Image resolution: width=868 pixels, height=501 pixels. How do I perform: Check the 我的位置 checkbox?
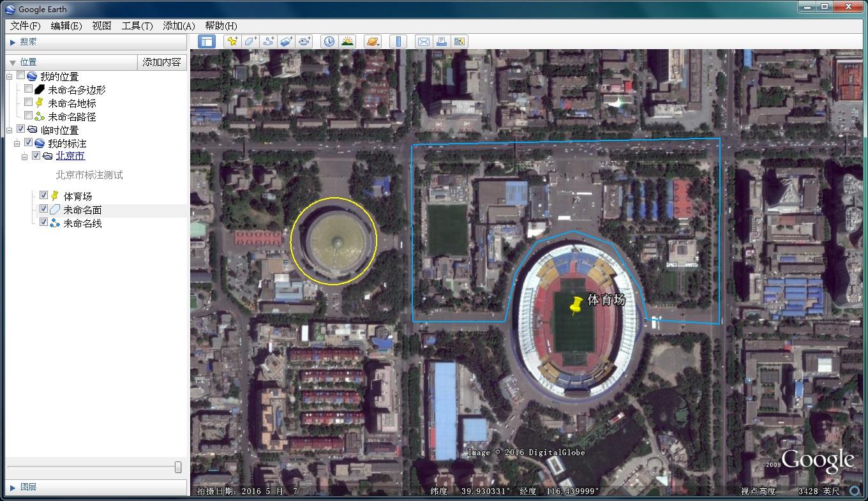tap(20, 75)
